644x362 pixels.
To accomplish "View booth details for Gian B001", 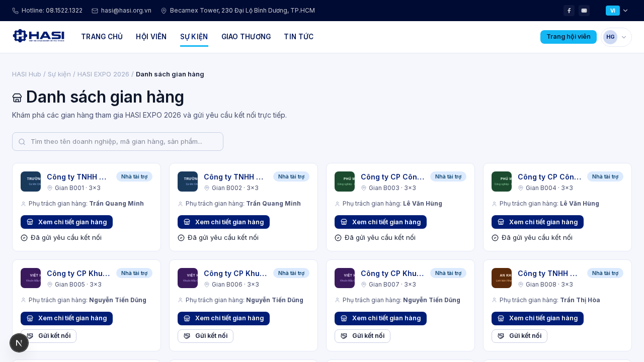I will pyautogui.click(x=66, y=222).
